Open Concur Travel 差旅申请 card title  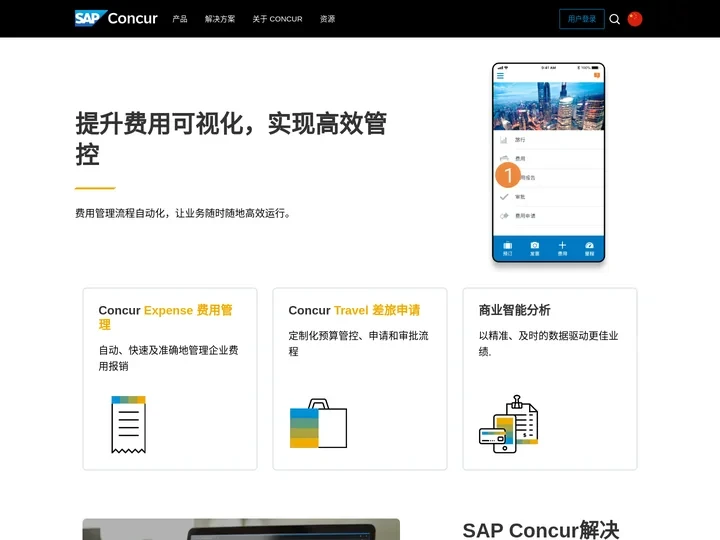coord(354,310)
